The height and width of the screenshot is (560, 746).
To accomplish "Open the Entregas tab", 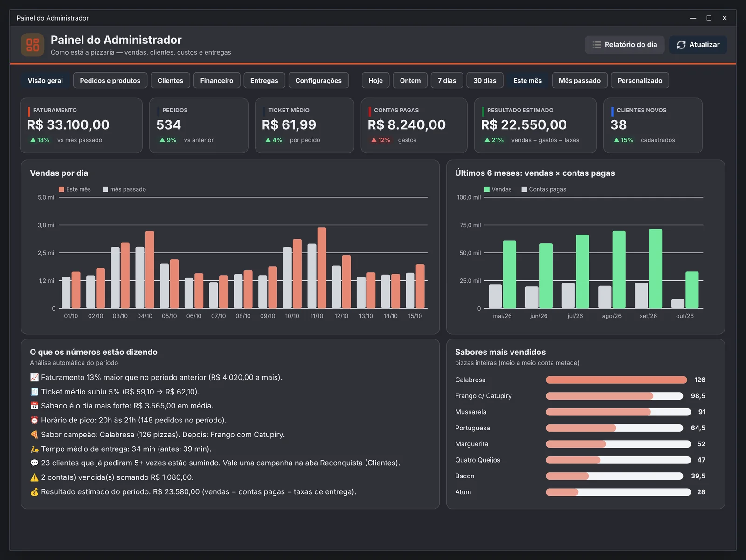I will coord(264,80).
